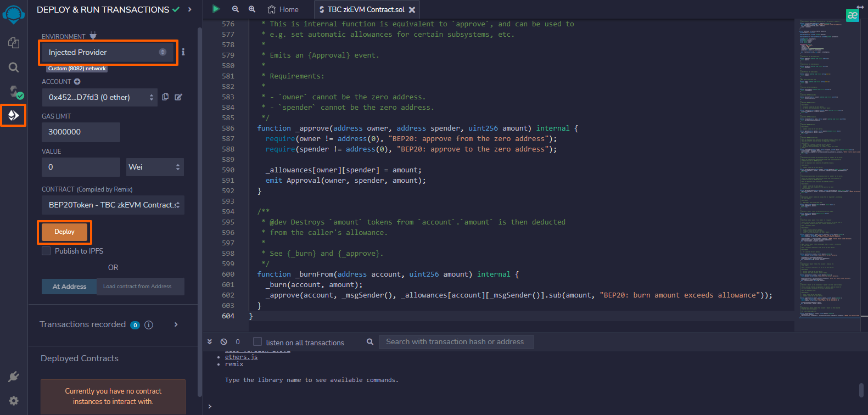Viewport: 868px width, 415px height.
Task: Switch to the Home tab
Action: point(283,9)
